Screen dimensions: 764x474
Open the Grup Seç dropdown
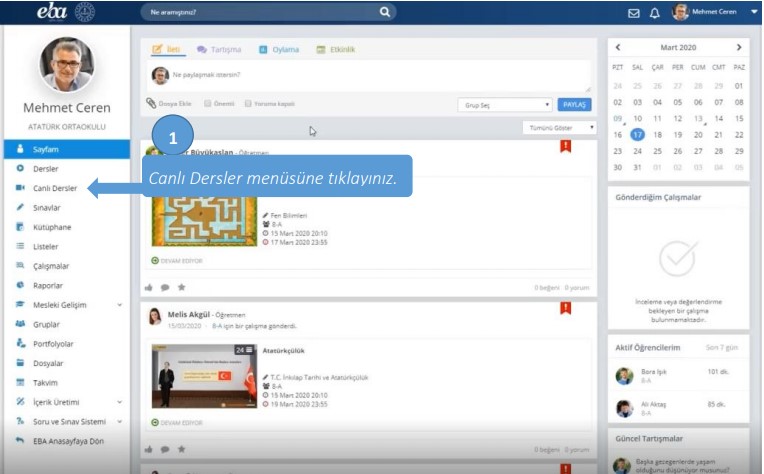[x=503, y=104]
